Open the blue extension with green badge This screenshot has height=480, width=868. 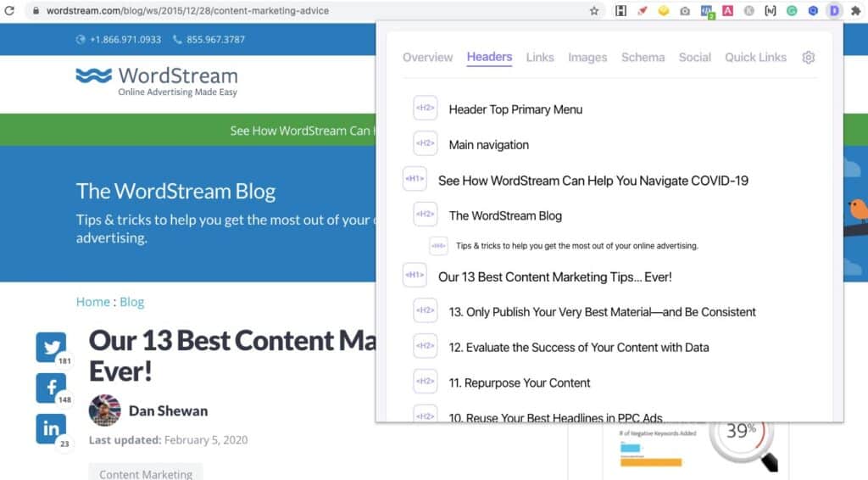[x=706, y=11]
